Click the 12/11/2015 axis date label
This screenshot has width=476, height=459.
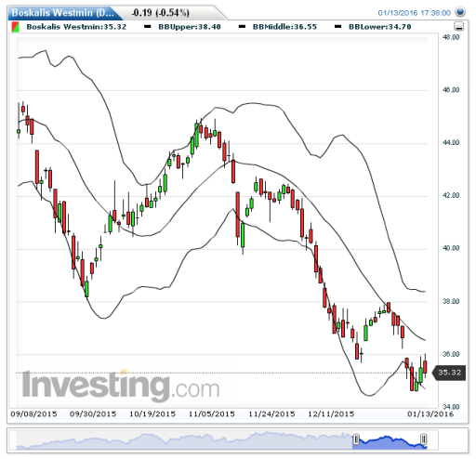(331, 414)
